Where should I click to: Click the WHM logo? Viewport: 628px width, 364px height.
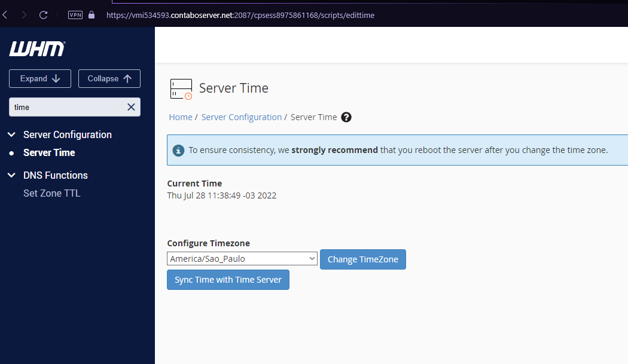pyautogui.click(x=37, y=48)
